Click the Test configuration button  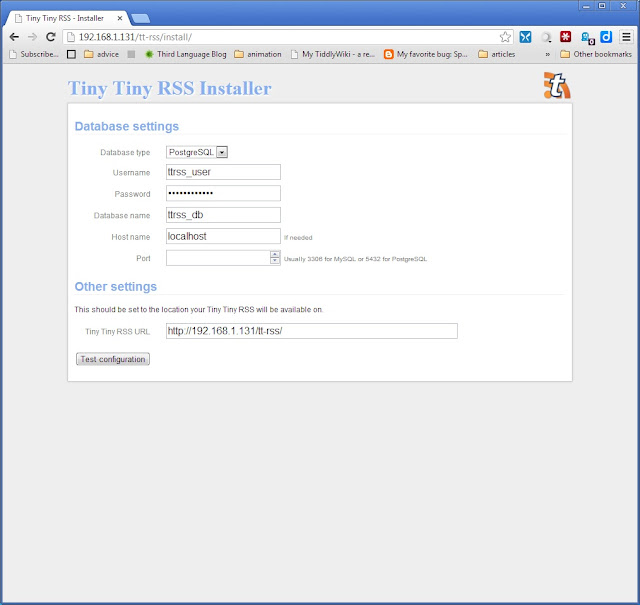(113, 359)
